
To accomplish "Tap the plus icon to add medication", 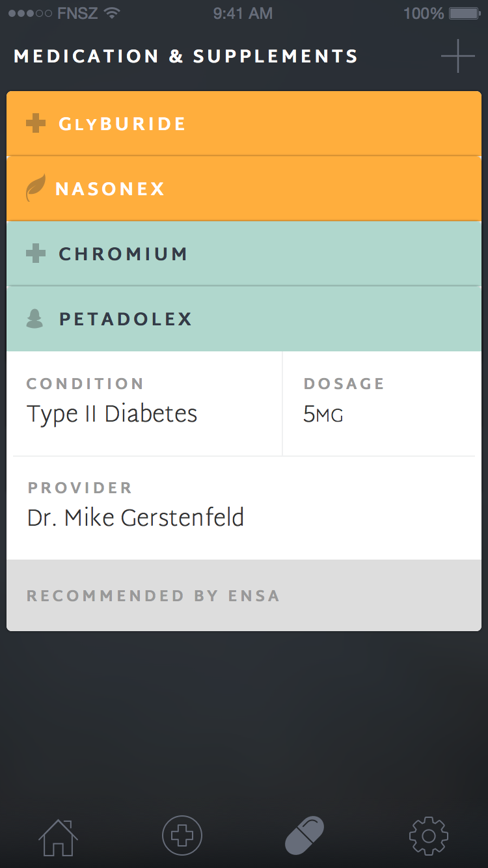I will [x=458, y=56].
